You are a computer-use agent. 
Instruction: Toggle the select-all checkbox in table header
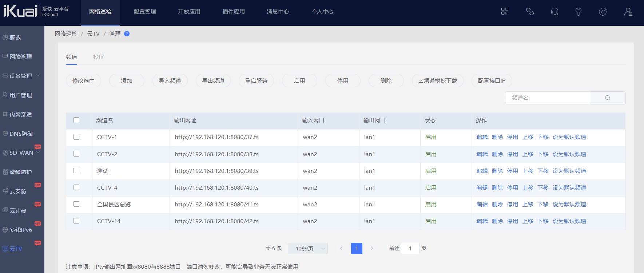76,120
